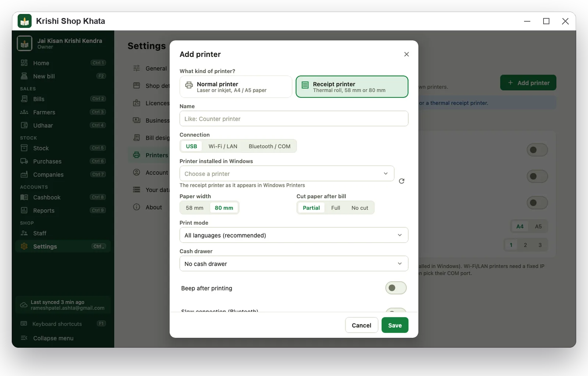Screen dimensions: 588x376
Task: Expand the Print mode dropdown
Action: pos(294,235)
